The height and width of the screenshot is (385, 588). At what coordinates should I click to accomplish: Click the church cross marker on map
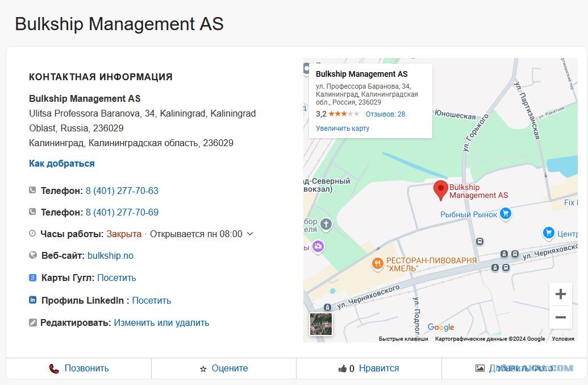click(326, 225)
